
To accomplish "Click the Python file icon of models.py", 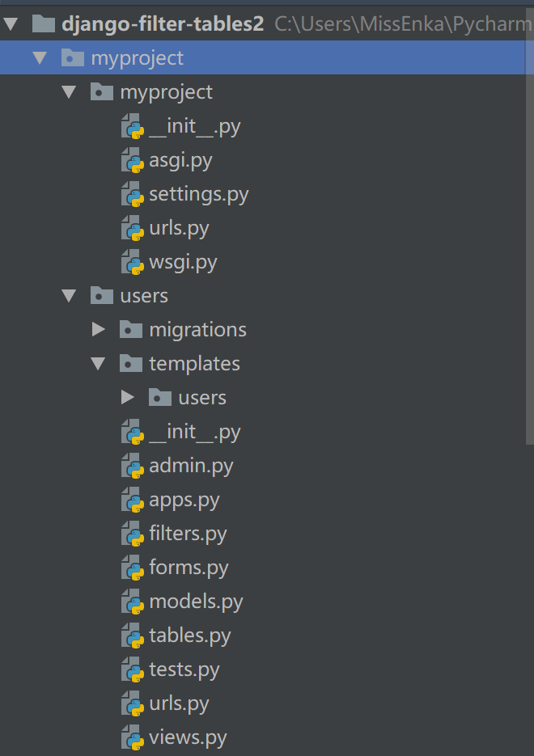I will tap(133, 602).
